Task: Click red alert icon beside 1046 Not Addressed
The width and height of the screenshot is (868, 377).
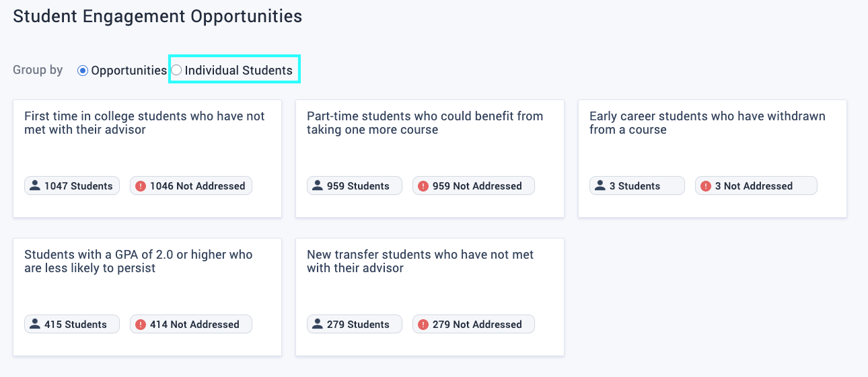Action: tap(141, 186)
